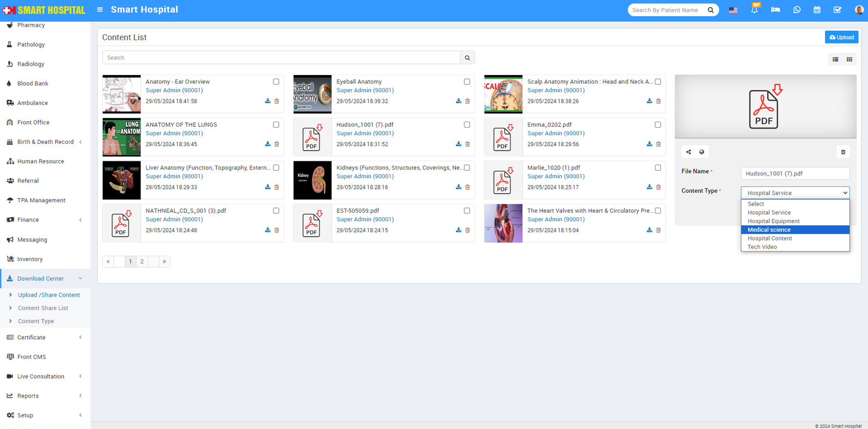Click the notification bell icon
The image size is (868, 429).
click(x=754, y=10)
